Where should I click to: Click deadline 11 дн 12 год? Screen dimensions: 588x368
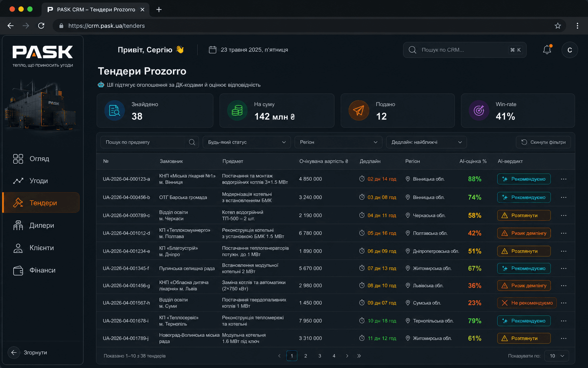[x=382, y=338]
